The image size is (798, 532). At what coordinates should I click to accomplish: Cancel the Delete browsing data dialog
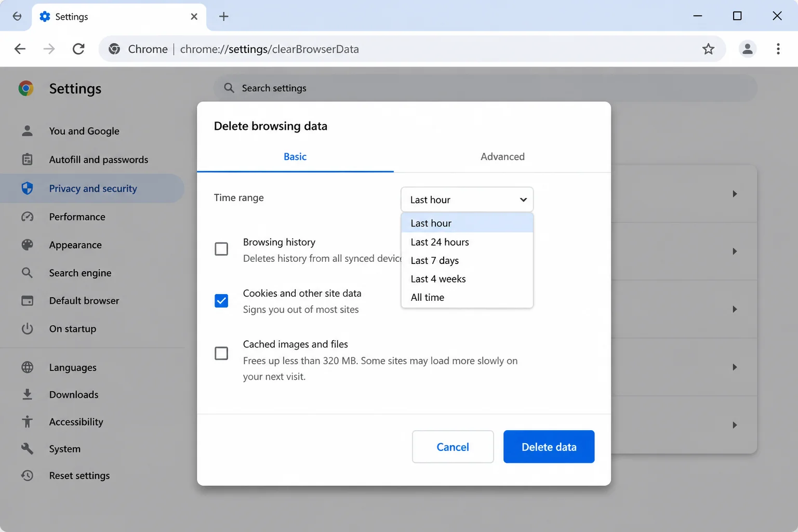point(453,447)
